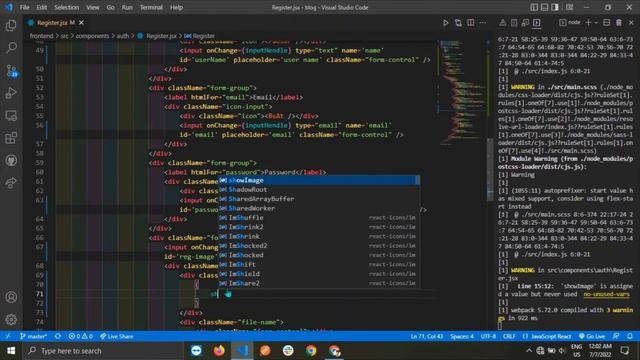
Task: Click the Run Code play icon
Action: (x=446, y=23)
